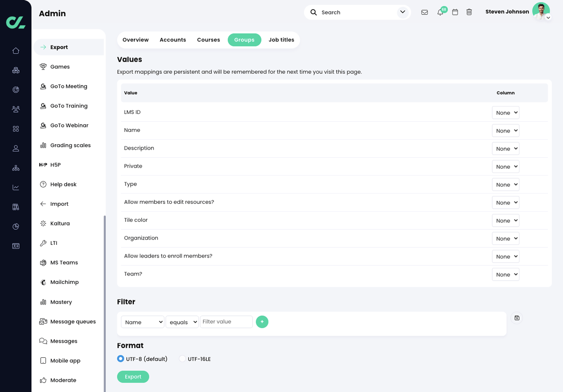The width and height of the screenshot is (563, 392).
Task: Select the pie chart icon in the sidebar
Action: tap(16, 226)
